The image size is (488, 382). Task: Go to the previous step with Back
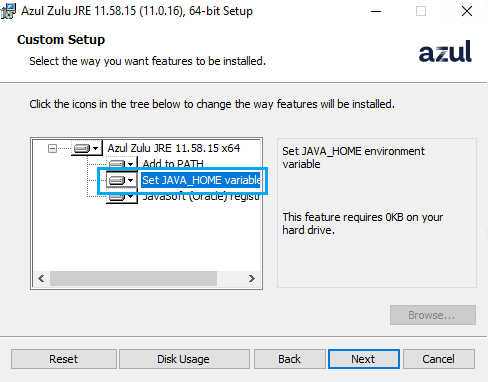[x=290, y=359]
